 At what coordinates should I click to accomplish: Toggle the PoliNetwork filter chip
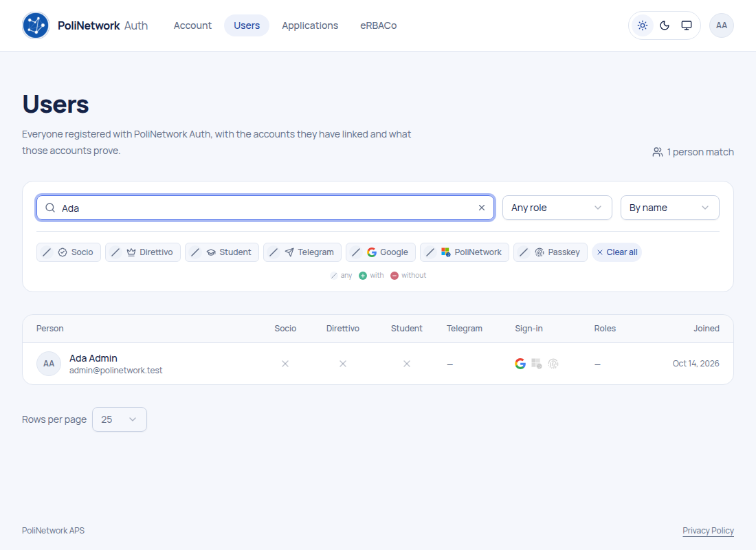pos(465,252)
